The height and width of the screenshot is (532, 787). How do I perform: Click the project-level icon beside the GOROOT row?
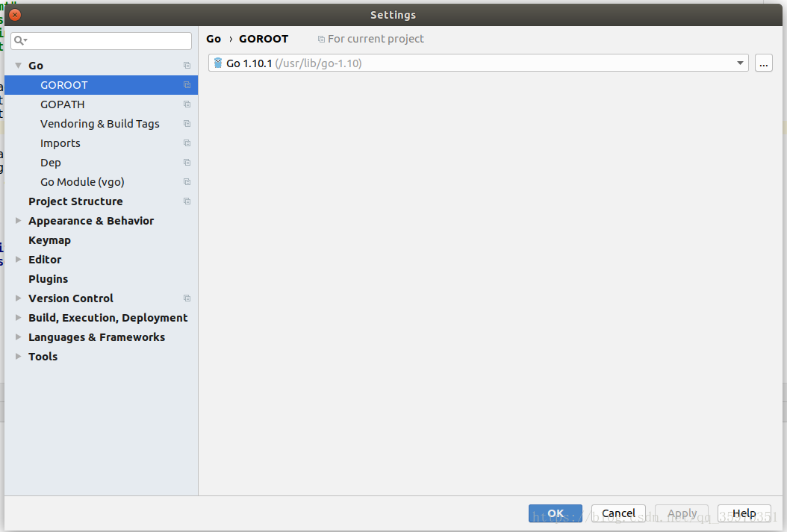[x=187, y=85]
